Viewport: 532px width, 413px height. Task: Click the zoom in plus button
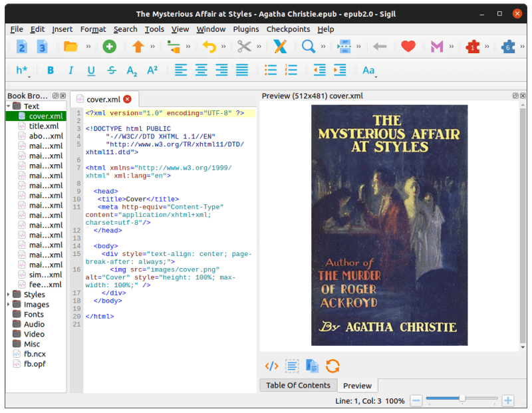pyautogui.click(x=508, y=401)
